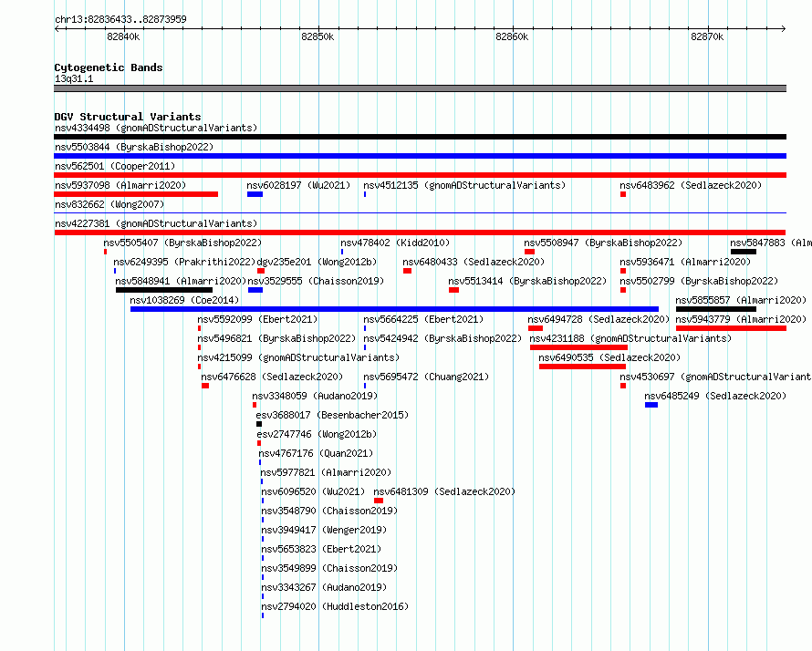
Task: Click nsv5496821 (ByrskaBishop2022) label
Action: pyautogui.click(x=276, y=338)
